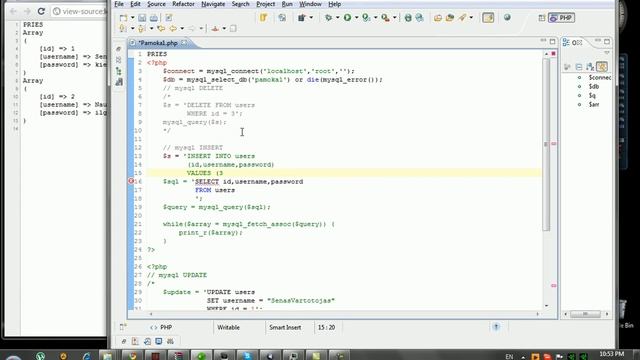Select the PHP perspective button
Image resolution: width=640 pixels, height=360 pixels.
[x=561, y=18]
